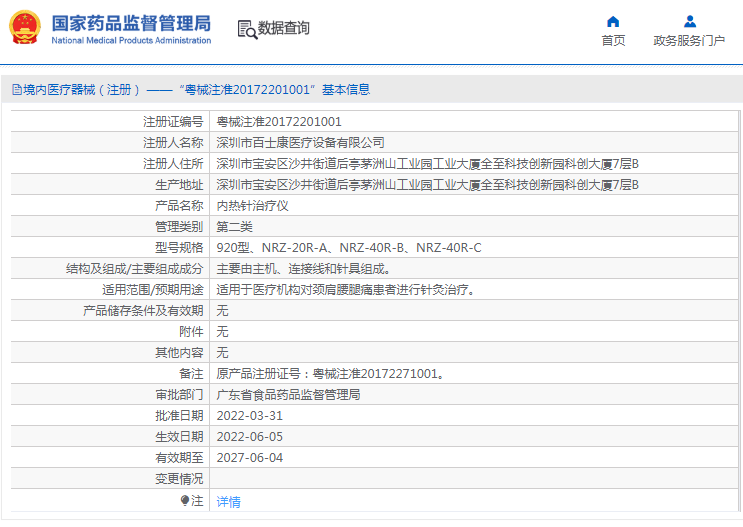Select registrant name 深圳市百士康医疗设备有限公司
This screenshot has height=527, width=743.
coord(300,143)
